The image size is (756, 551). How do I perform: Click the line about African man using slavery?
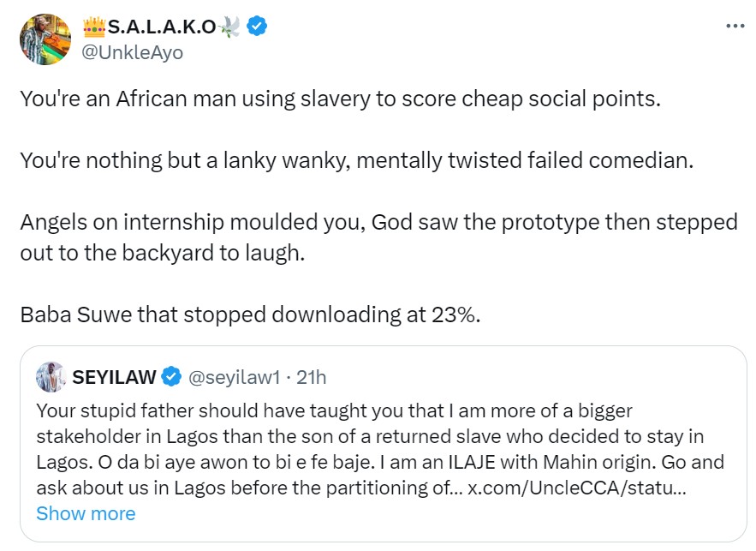click(341, 99)
